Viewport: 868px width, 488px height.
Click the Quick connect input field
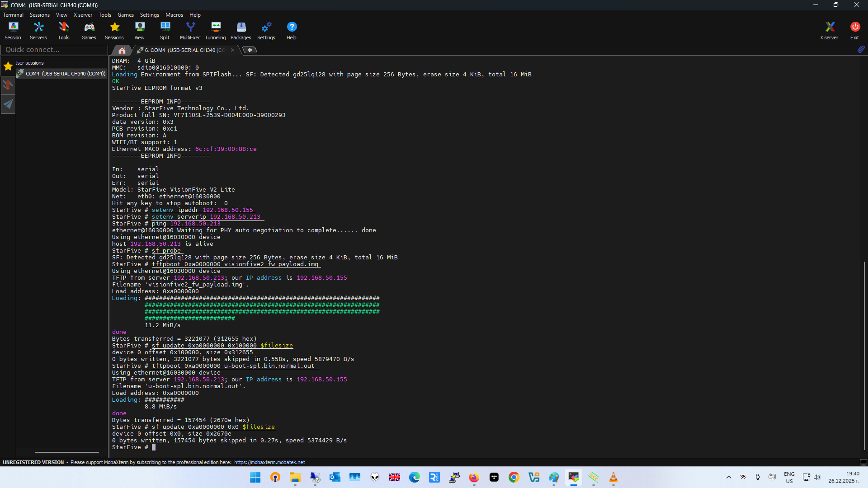coord(54,50)
